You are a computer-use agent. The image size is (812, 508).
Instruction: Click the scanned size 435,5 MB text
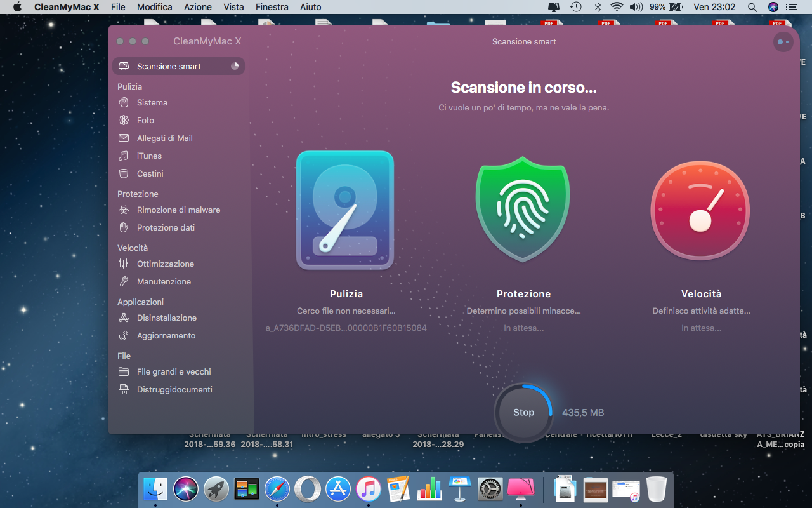[x=583, y=413]
